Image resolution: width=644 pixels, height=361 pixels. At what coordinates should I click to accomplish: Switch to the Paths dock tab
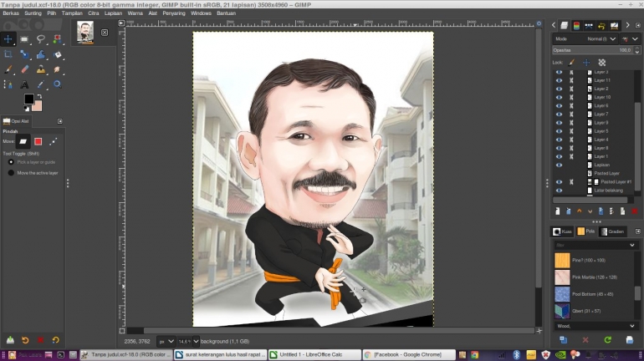589,26
